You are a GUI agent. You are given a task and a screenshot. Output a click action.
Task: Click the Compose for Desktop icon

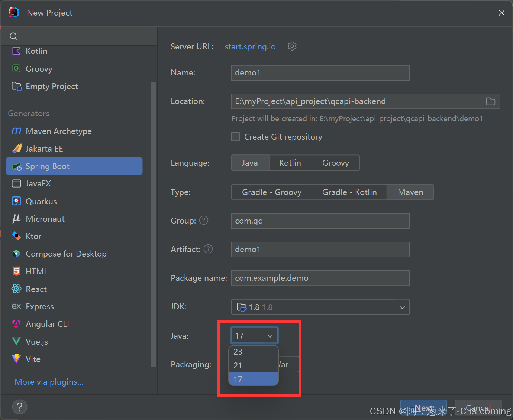click(16, 254)
